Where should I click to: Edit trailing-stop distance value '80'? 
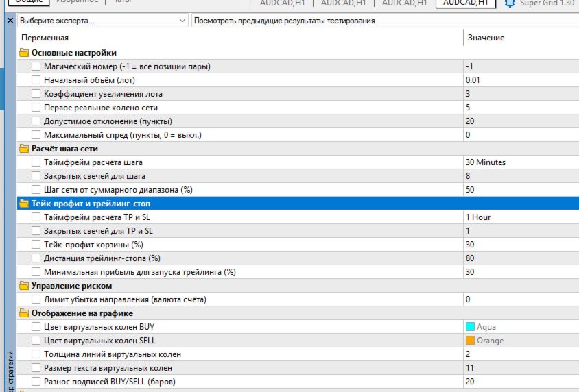[521, 258]
